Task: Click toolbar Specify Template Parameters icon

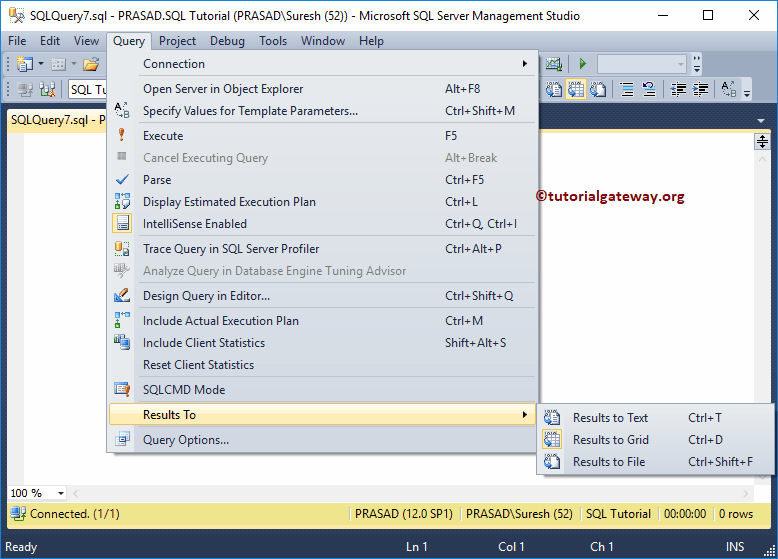Action: 728,89
